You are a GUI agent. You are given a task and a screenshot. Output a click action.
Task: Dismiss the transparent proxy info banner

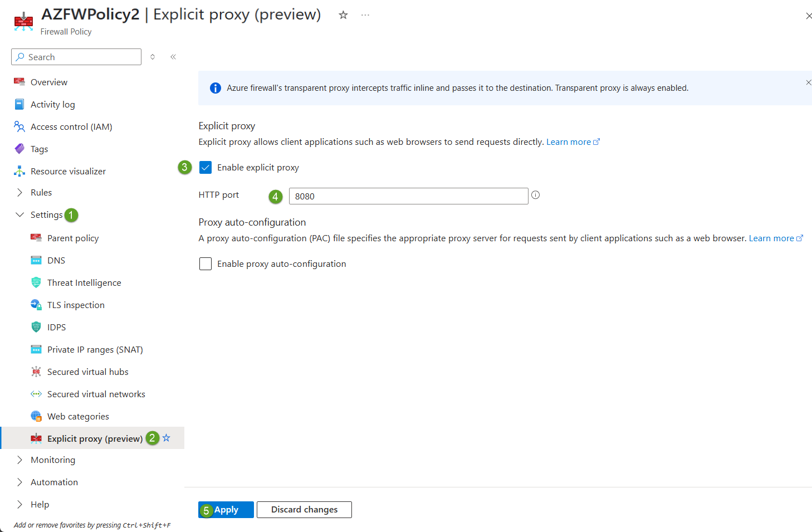point(808,82)
